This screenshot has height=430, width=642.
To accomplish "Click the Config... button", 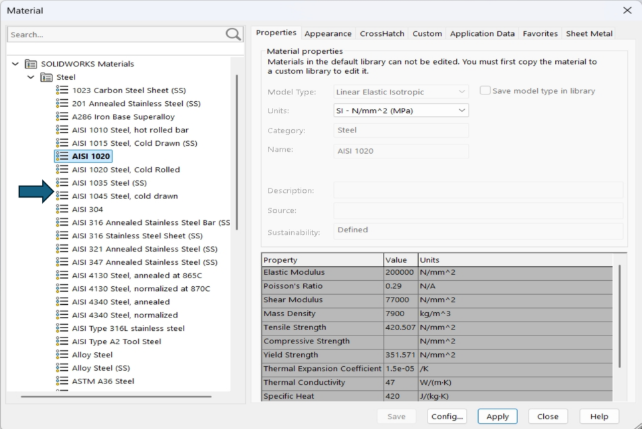I will tap(447, 416).
